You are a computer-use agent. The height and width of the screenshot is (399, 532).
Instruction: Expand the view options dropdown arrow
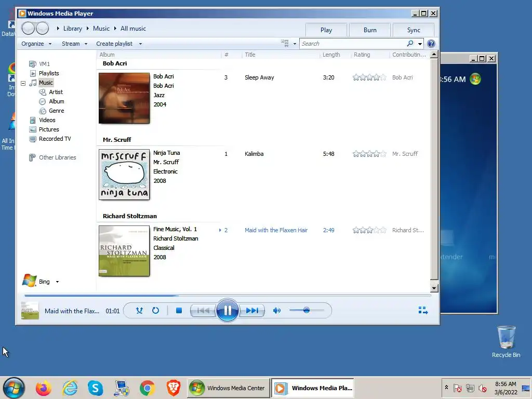[x=295, y=44]
